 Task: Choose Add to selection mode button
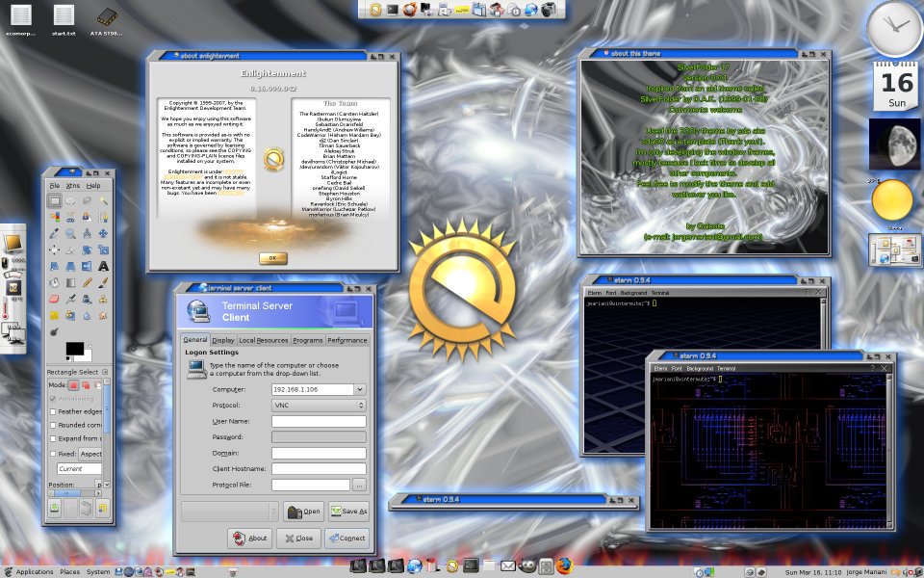(x=86, y=385)
